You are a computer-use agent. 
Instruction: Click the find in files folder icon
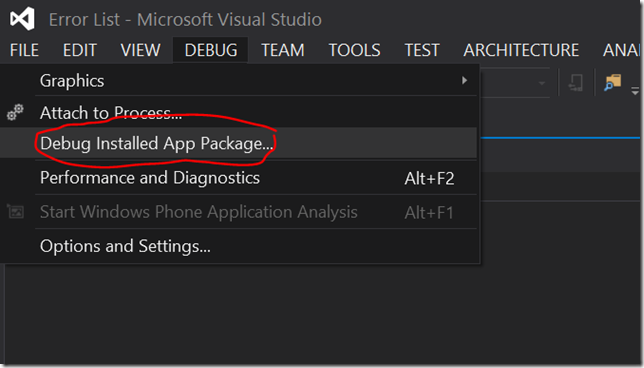pyautogui.click(x=613, y=83)
